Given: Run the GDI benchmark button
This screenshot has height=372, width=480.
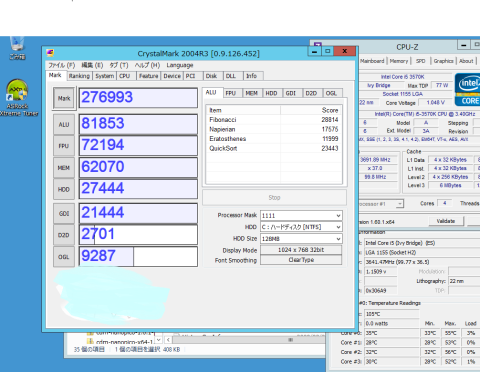Looking at the screenshot, I should point(64,213).
